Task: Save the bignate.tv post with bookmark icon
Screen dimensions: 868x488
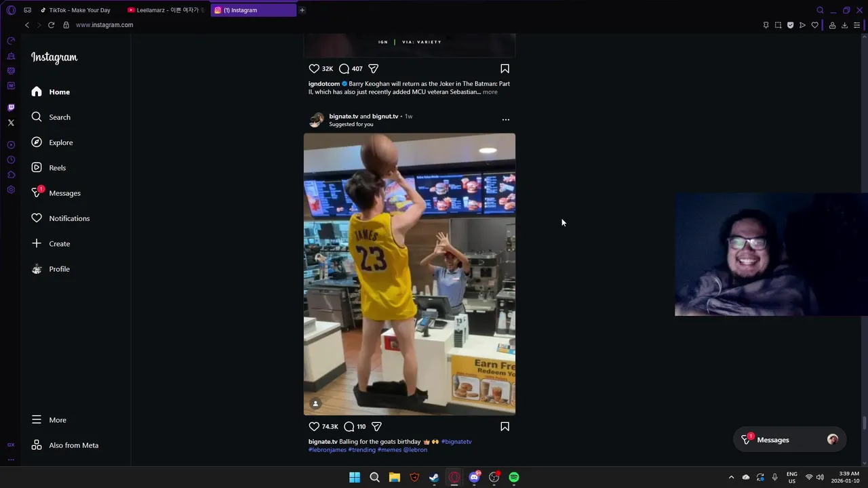Action: pos(505,426)
